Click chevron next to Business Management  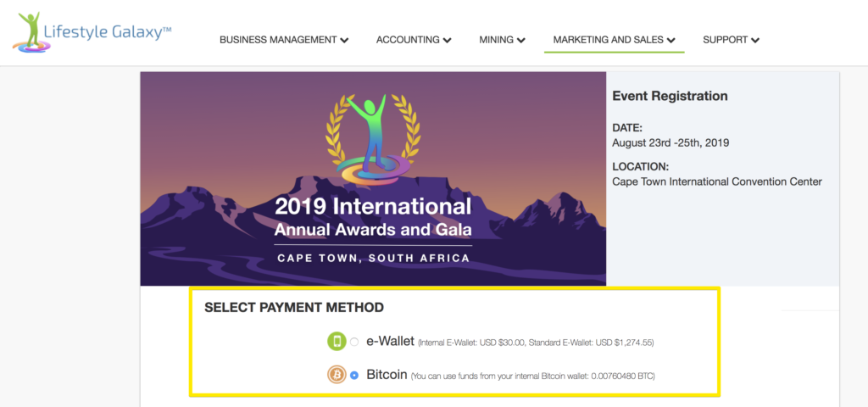344,40
